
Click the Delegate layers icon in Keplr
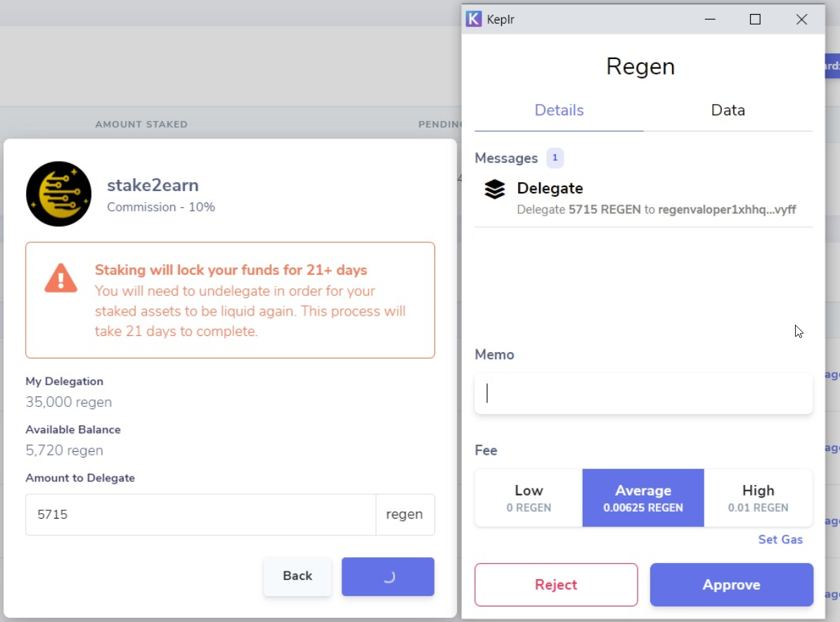[494, 189]
